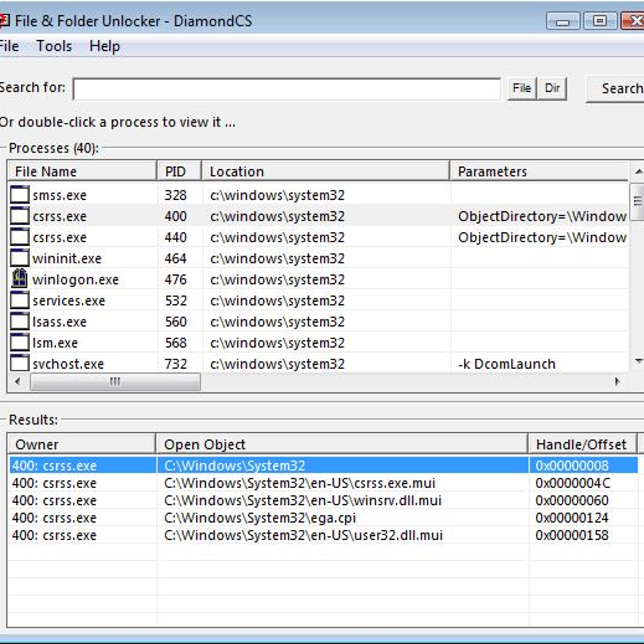Select the C:\Windows\System32 result row
This screenshot has height=644, width=644.
323,465
